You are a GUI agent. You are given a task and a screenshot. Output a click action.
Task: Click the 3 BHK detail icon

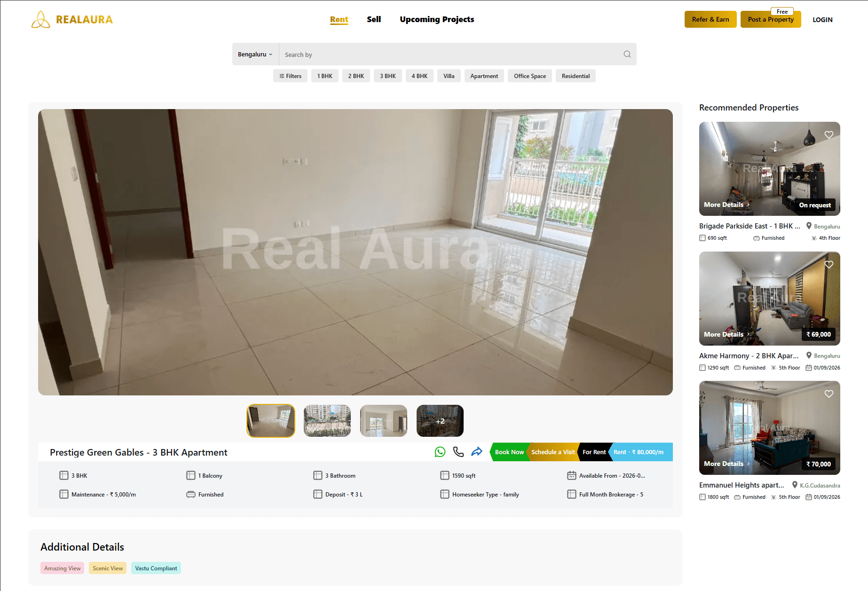tap(64, 475)
